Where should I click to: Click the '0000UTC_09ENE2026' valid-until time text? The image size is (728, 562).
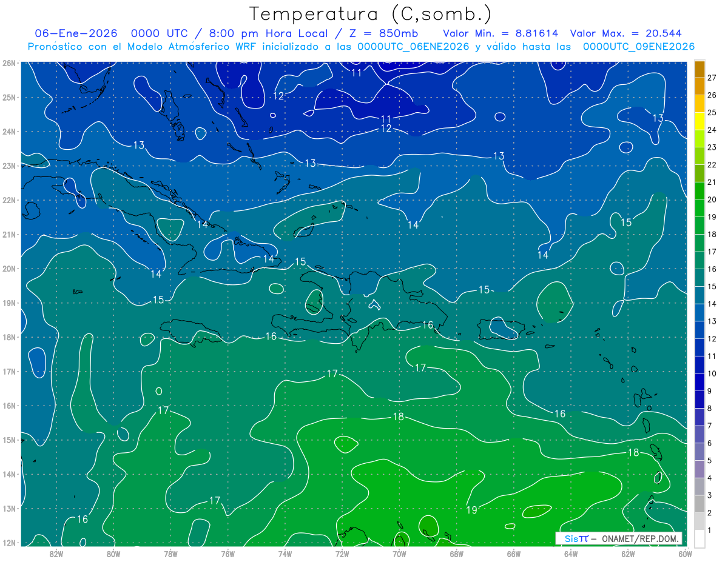(x=639, y=47)
